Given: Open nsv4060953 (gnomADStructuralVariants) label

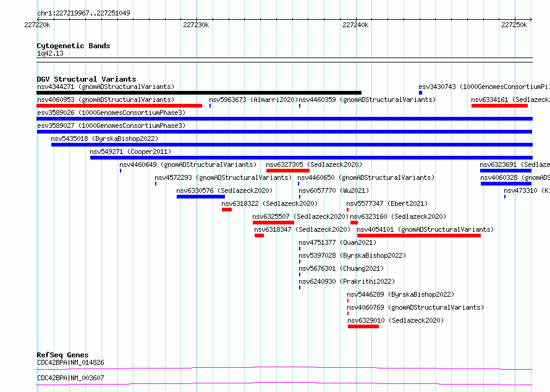Looking at the screenshot, I should point(106,100).
